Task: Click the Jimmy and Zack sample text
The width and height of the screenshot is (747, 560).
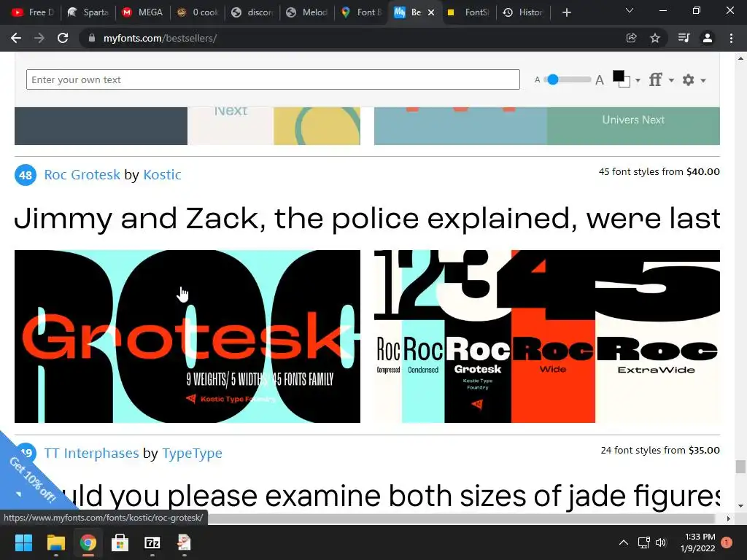Action: pos(367,219)
